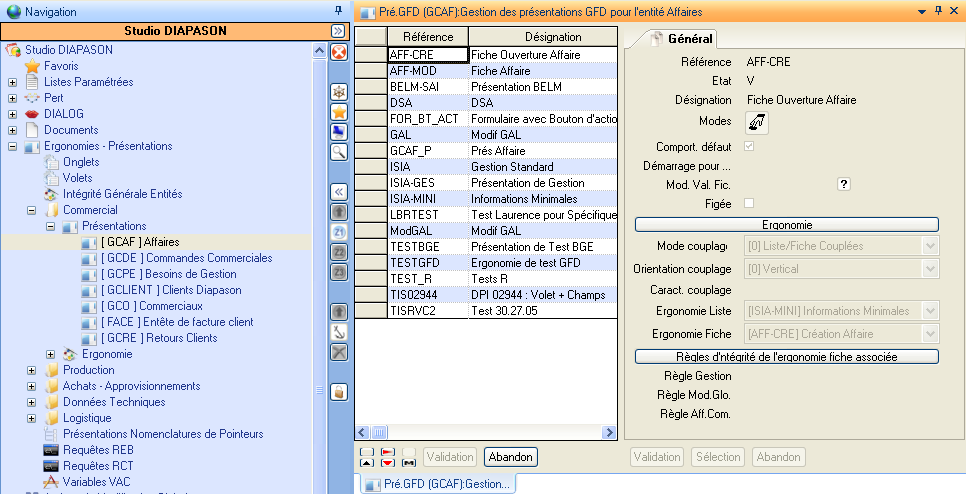
Task: Click navigation tree scrollbar up arrow
Action: (319, 51)
